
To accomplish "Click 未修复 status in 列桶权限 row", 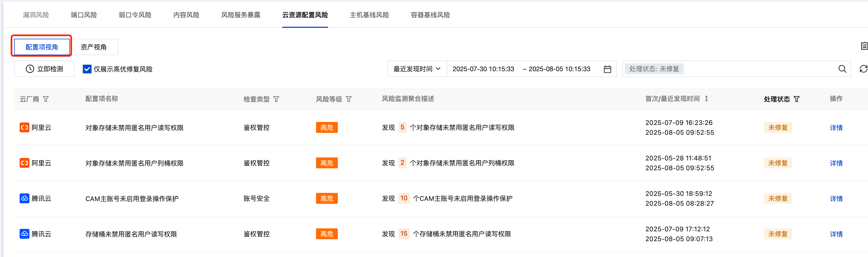I will pyautogui.click(x=778, y=163).
